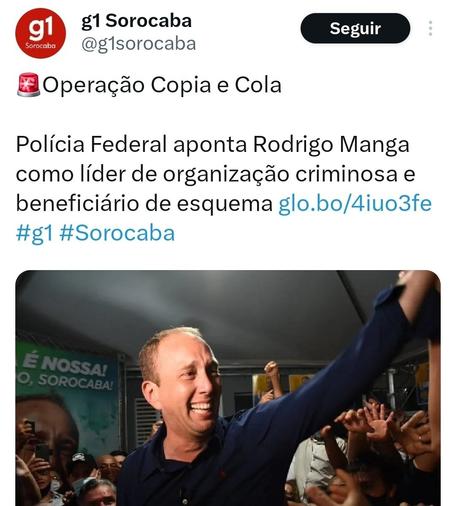Open the g1 Sorocaba profile avatar
Image resolution: width=456 pixels, height=506 pixels.
(x=41, y=33)
